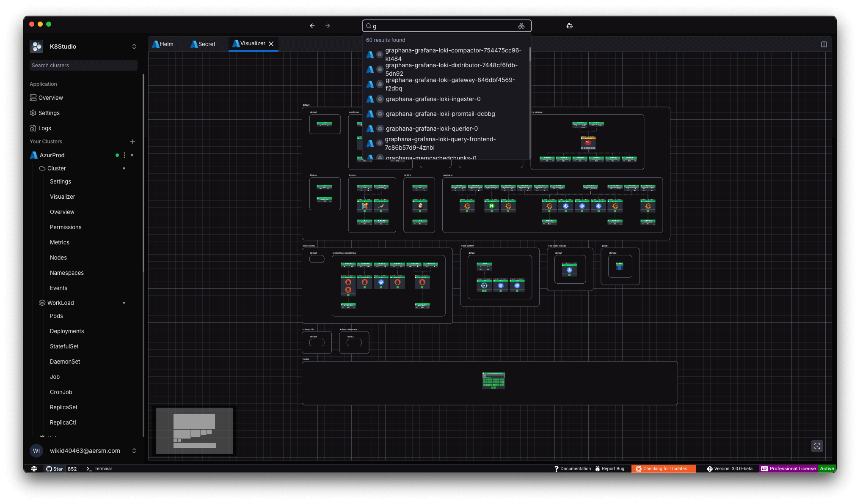Viewport: 860px width, 504px height.
Task: Click the K8Studio logo icon
Action: [x=36, y=47]
